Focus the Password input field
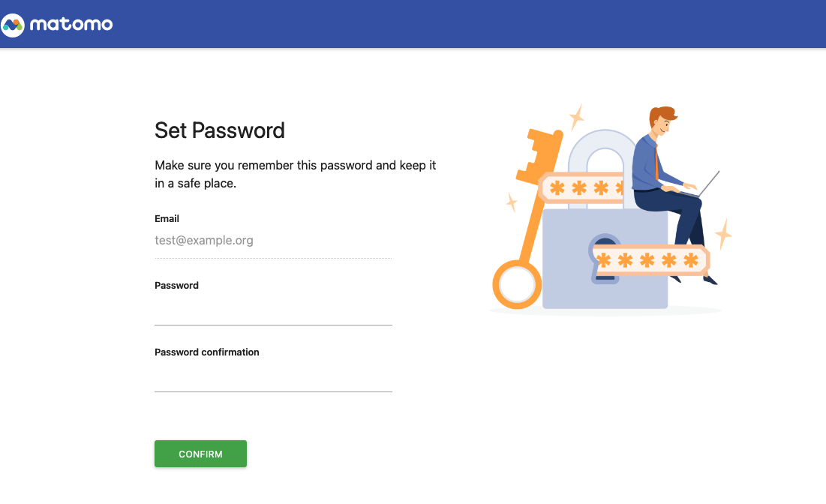This screenshot has height=504, width=826. pyautogui.click(x=273, y=312)
